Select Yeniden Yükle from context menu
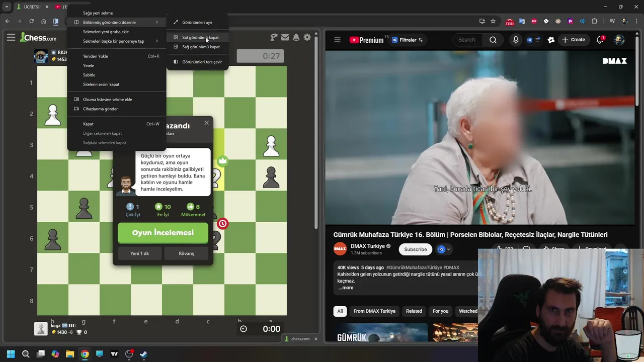 tap(117, 56)
